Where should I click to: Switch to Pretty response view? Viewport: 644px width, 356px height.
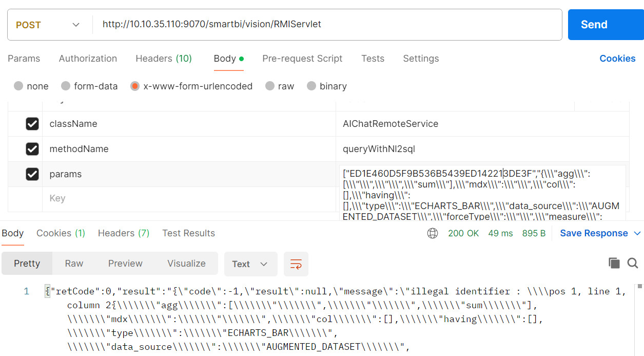click(27, 264)
